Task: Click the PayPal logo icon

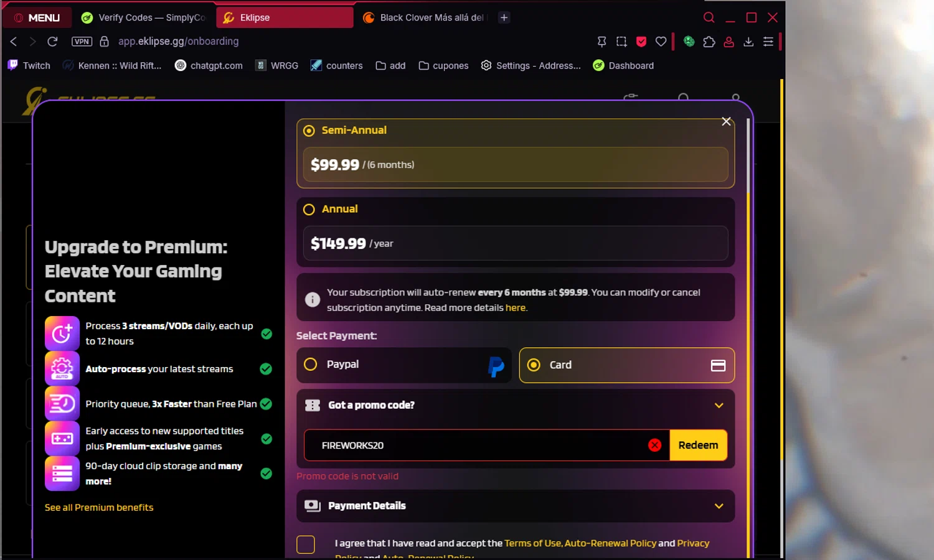Action: [496, 366]
